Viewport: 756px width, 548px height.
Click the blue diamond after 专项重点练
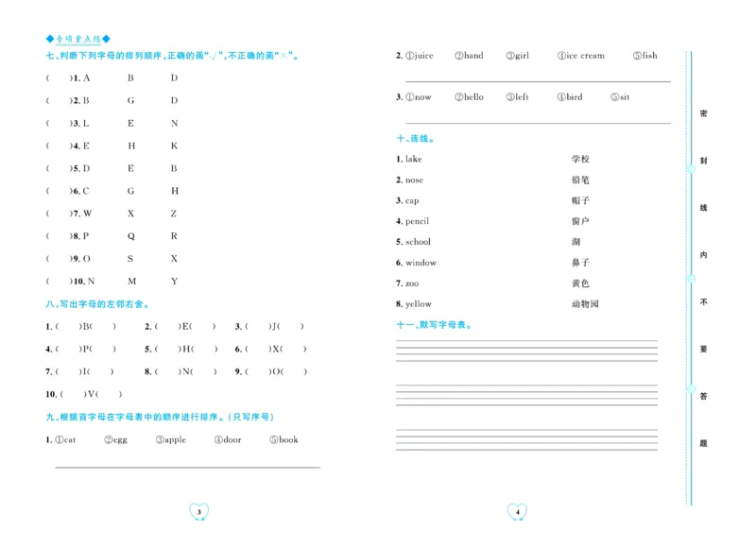click(x=106, y=38)
